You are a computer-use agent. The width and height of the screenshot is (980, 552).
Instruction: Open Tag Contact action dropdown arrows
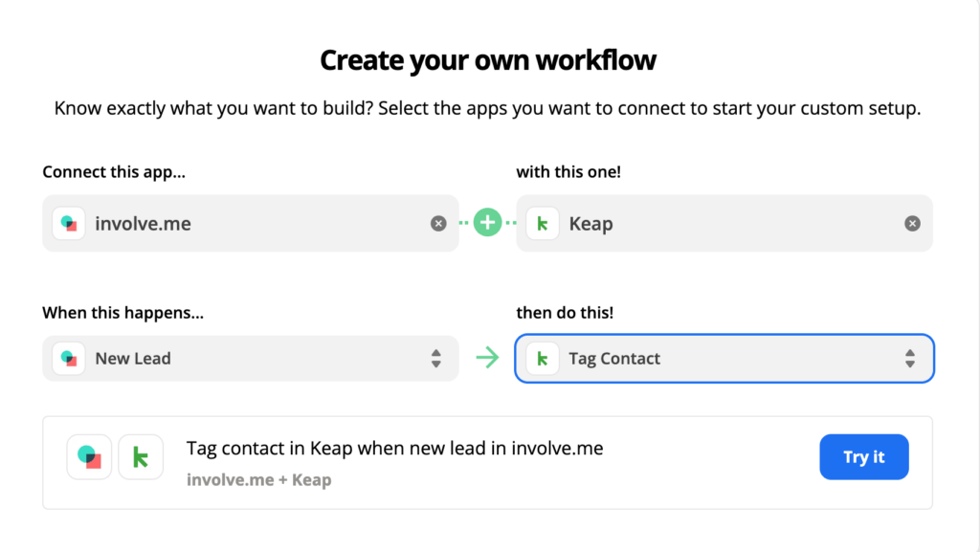click(910, 359)
